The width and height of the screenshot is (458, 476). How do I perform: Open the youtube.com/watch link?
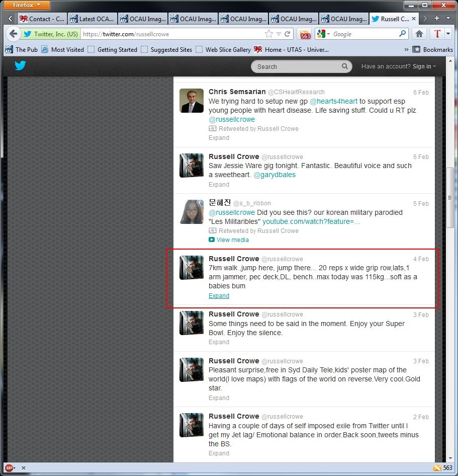311,221
